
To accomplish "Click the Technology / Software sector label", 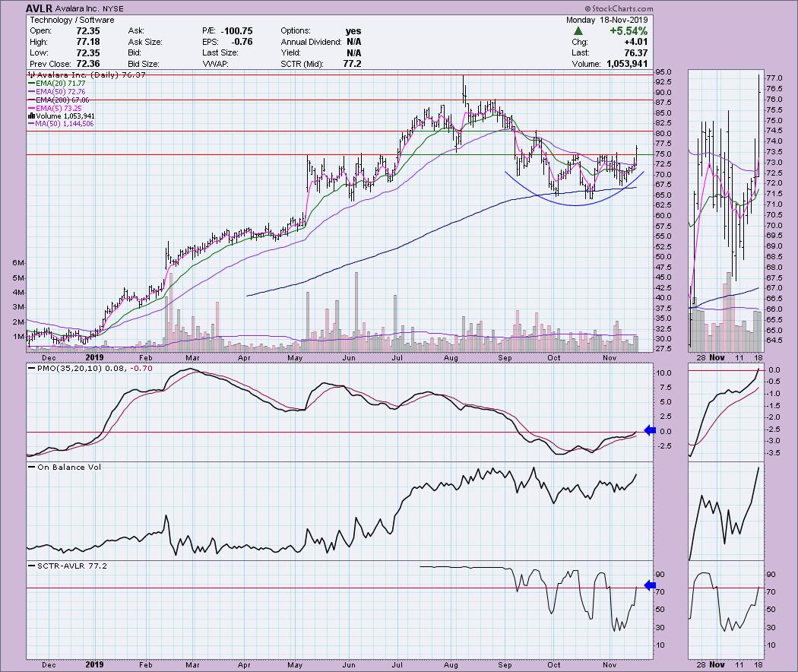I will (71, 20).
